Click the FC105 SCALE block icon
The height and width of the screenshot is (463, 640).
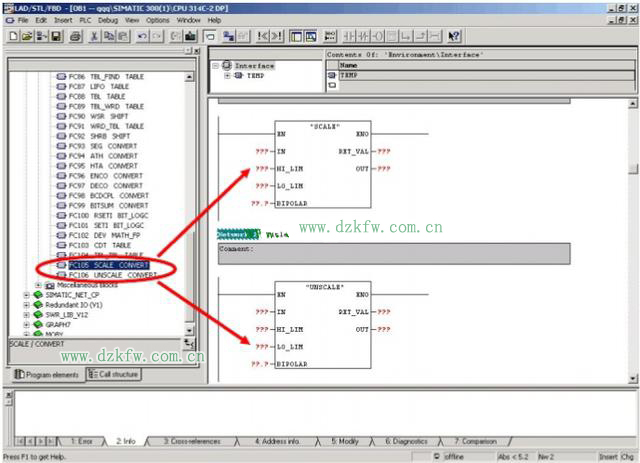[61, 265]
